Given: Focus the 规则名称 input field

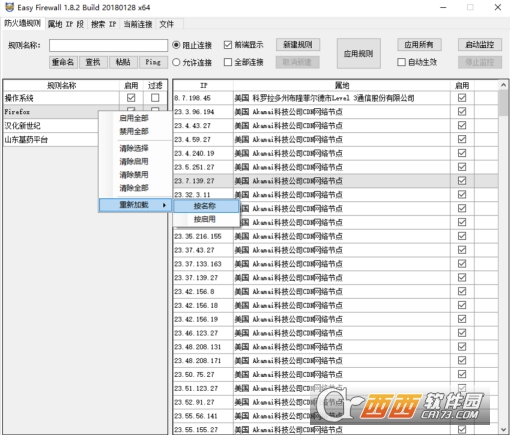Looking at the screenshot, I should [108, 45].
